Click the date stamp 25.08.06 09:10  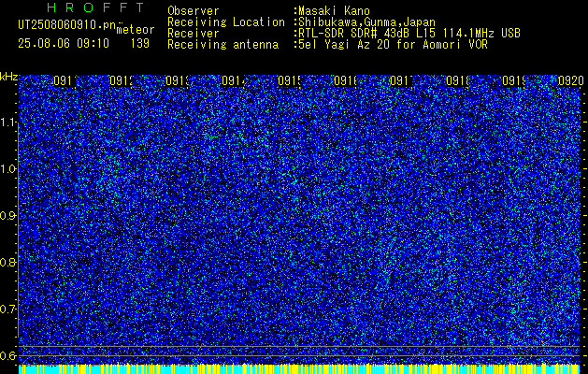64,44
